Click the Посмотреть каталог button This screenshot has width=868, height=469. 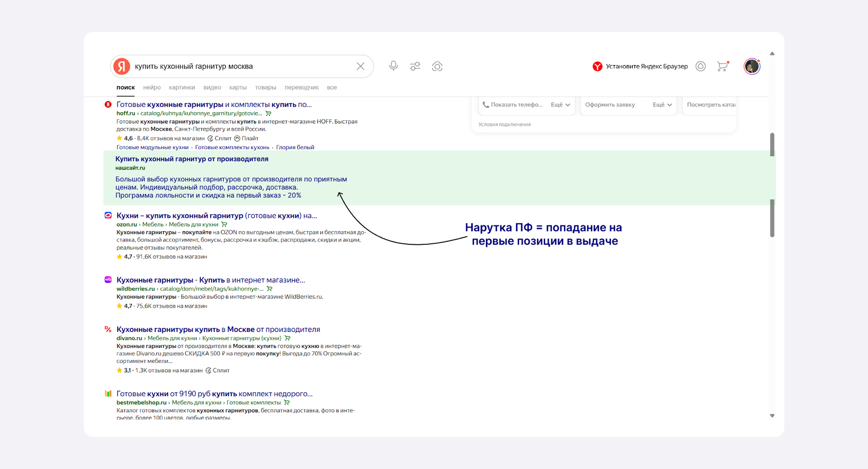(711, 105)
